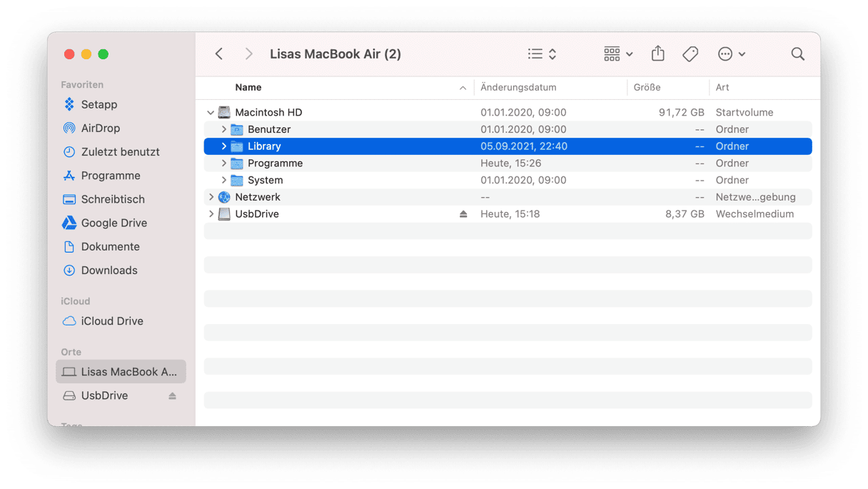Select the System folder row

pyautogui.click(x=508, y=180)
